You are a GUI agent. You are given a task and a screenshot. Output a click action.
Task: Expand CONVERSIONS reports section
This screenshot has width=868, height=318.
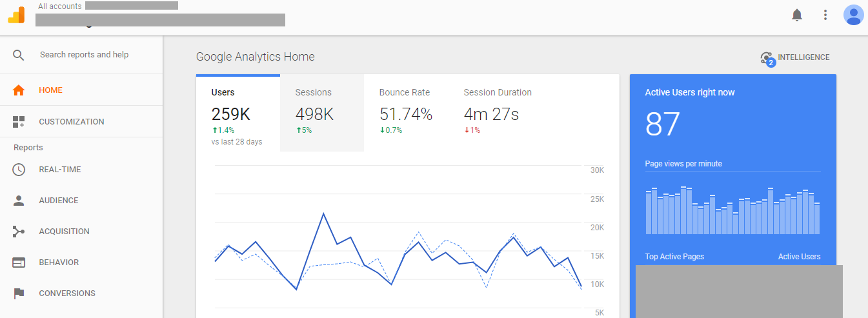tap(81, 293)
